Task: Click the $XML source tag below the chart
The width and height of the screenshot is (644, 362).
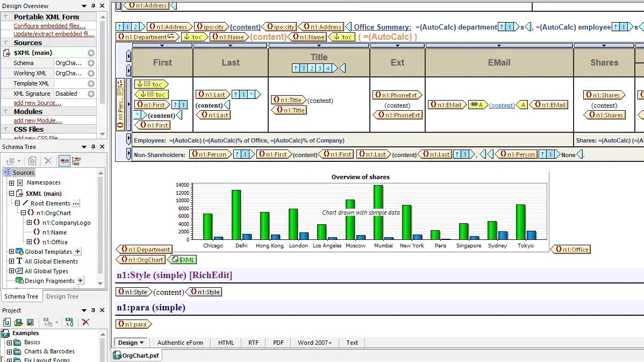Action: 182,260
